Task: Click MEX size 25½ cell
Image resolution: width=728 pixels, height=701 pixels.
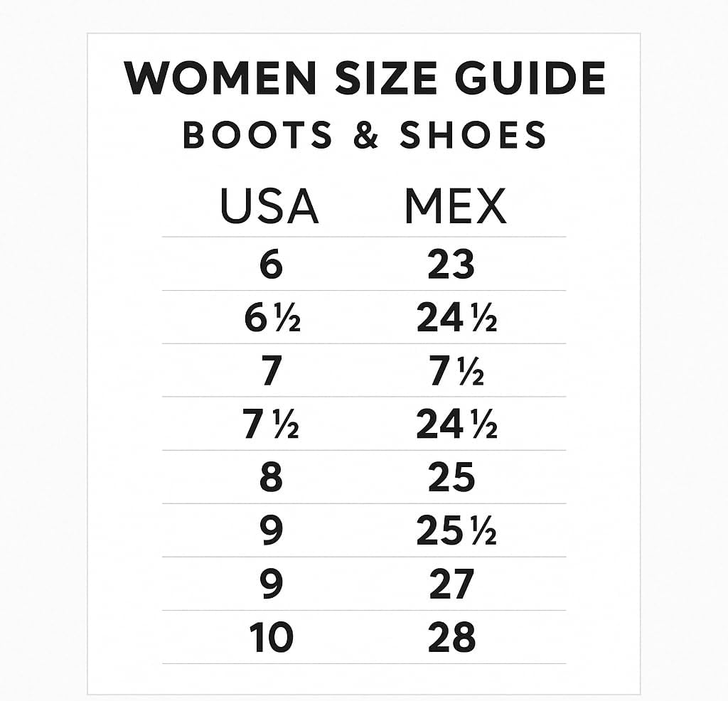Action: (456, 531)
